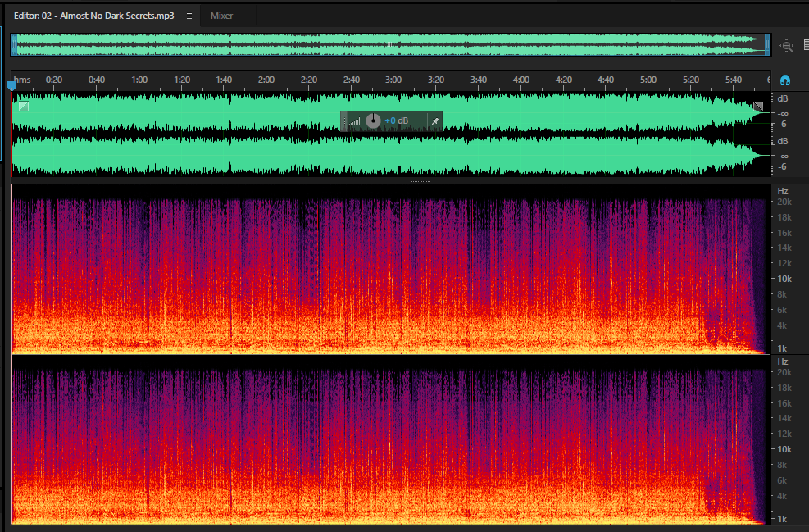Click the -∞ mark on the top channel dB scale
Viewport: 809px width, 532px height.
coord(783,113)
